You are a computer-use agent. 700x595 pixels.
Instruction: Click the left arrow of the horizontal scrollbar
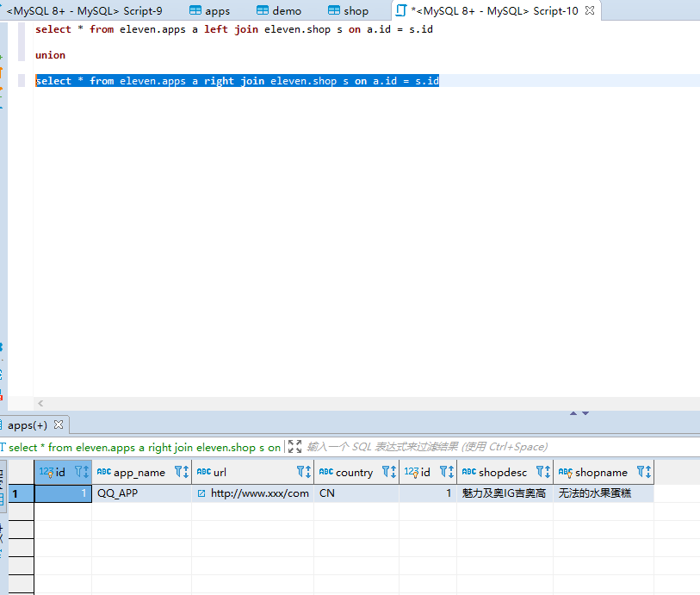pos(40,403)
